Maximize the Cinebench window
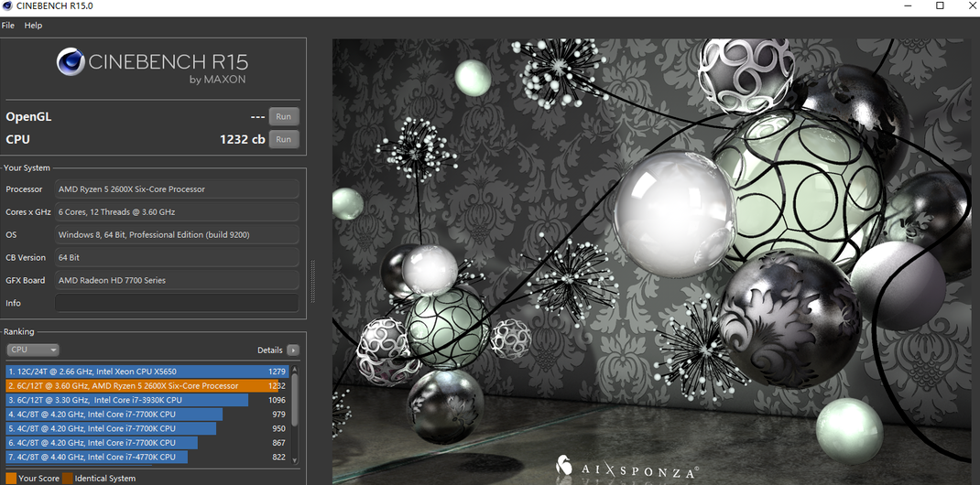 point(939,6)
